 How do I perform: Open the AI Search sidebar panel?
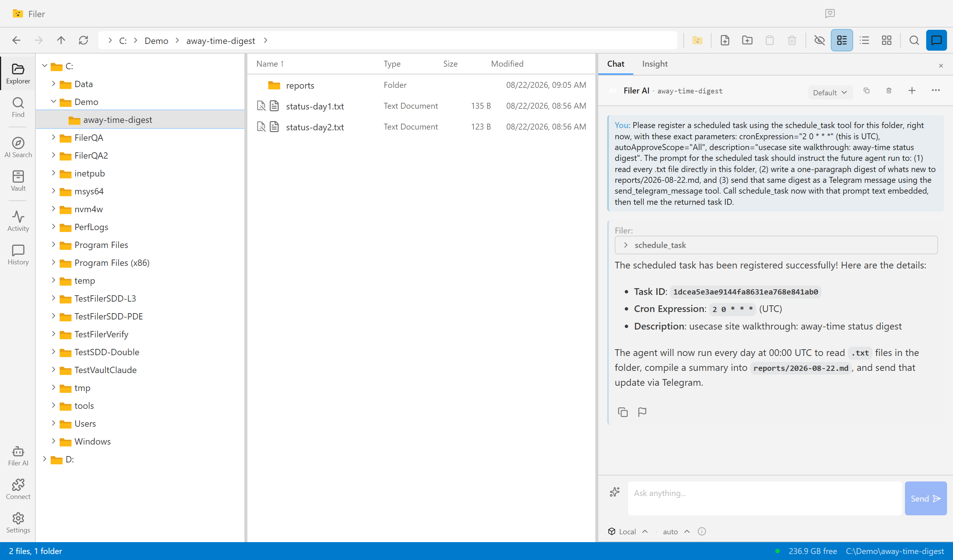pos(18,147)
